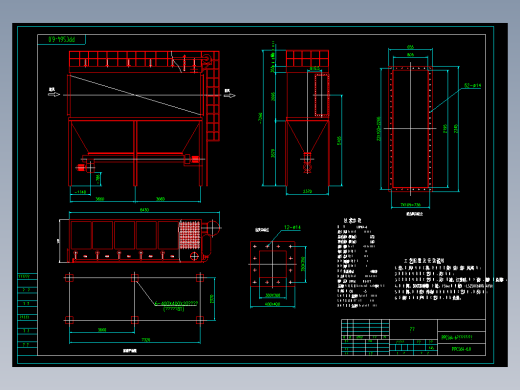Click the air inlet arrow on left
The height and width of the screenshot is (390, 520).
(54, 94)
